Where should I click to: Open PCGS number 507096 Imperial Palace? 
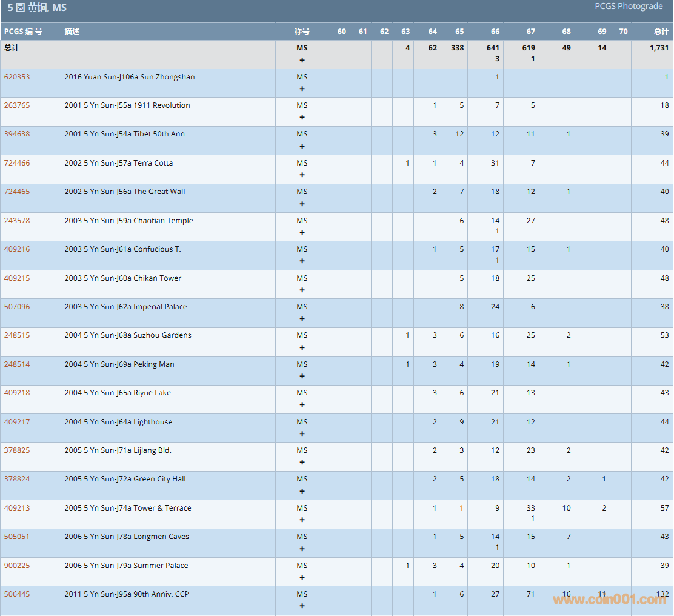[x=17, y=307]
